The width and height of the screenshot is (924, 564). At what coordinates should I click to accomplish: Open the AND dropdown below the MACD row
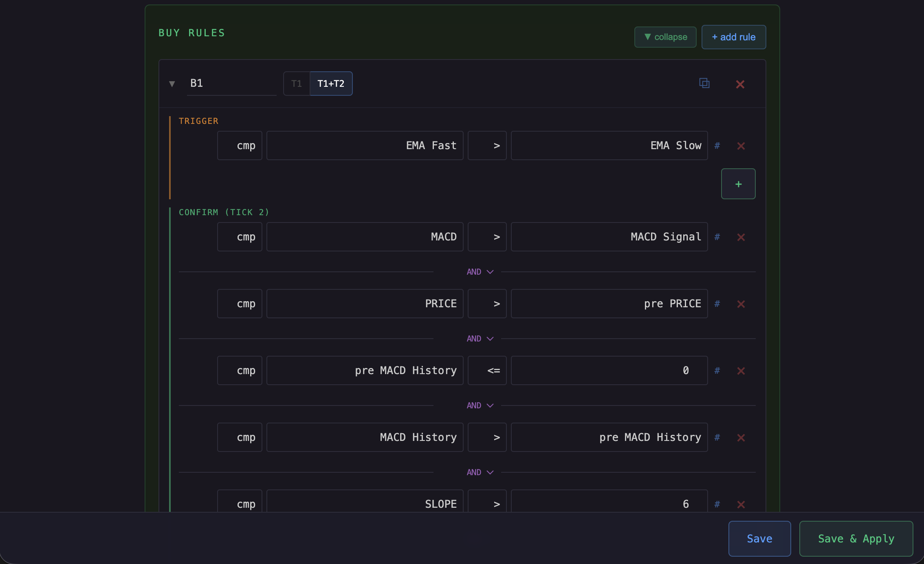coord(480,272)
